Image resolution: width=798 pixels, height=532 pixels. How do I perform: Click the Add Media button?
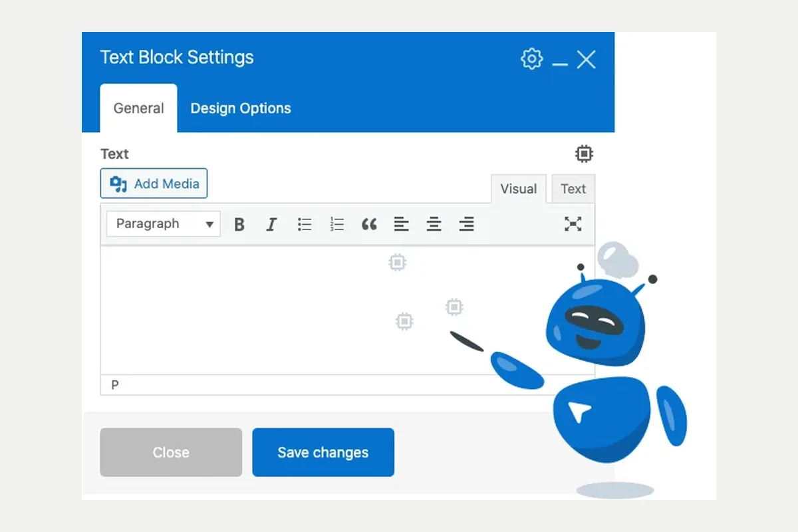154,184
